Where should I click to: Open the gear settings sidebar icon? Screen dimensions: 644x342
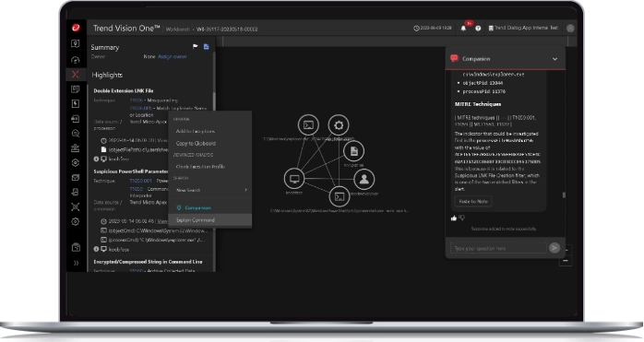point(75,222)
